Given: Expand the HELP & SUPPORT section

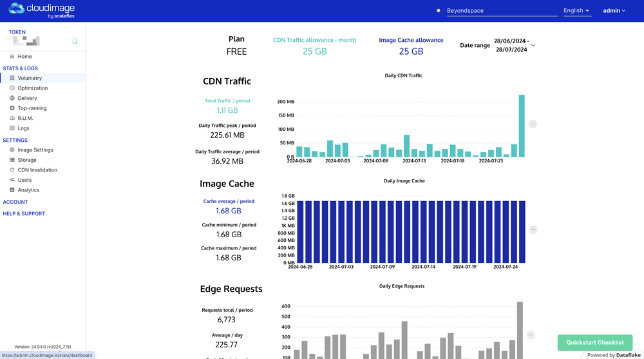Looking at the screenshot, I should (x=24, y=213).
